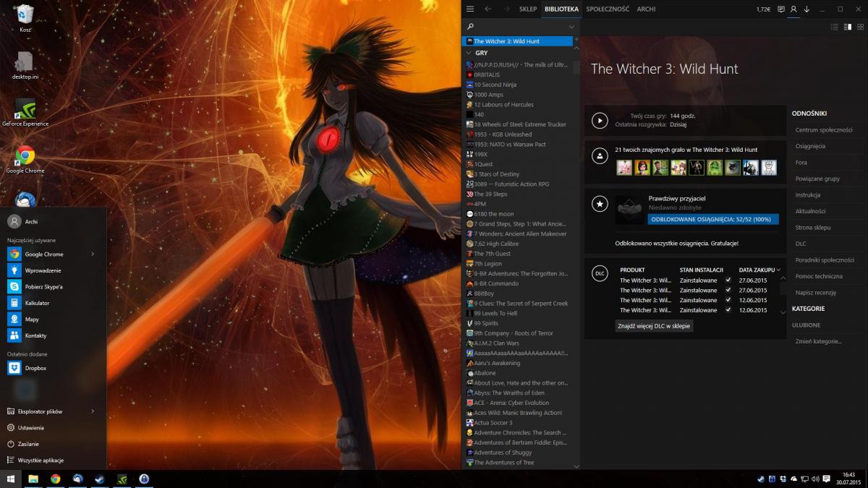The image size is (868, 488).
Task: Click Znajdź więcej DLC w sklepie button
Action: pos(655,326)
